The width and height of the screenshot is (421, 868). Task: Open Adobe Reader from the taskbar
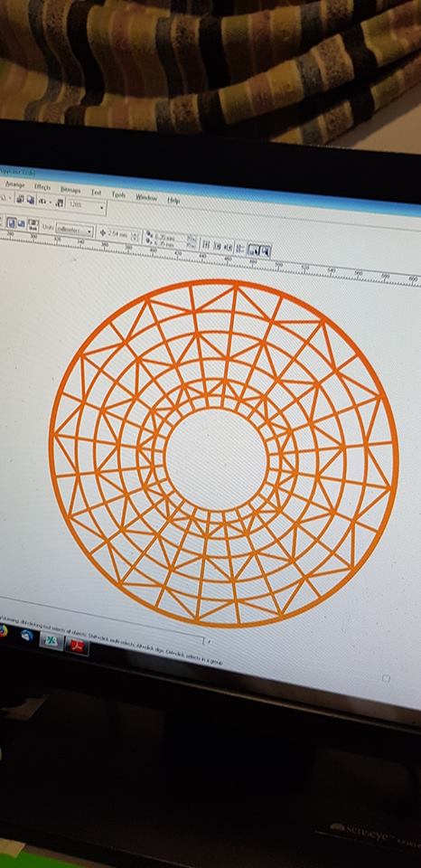77,646
